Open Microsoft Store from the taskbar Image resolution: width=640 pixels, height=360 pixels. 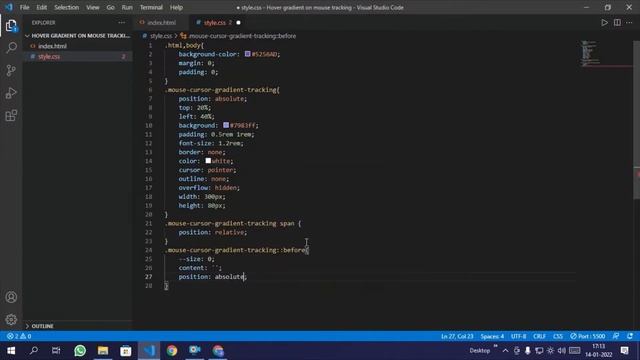coord(126,351)
